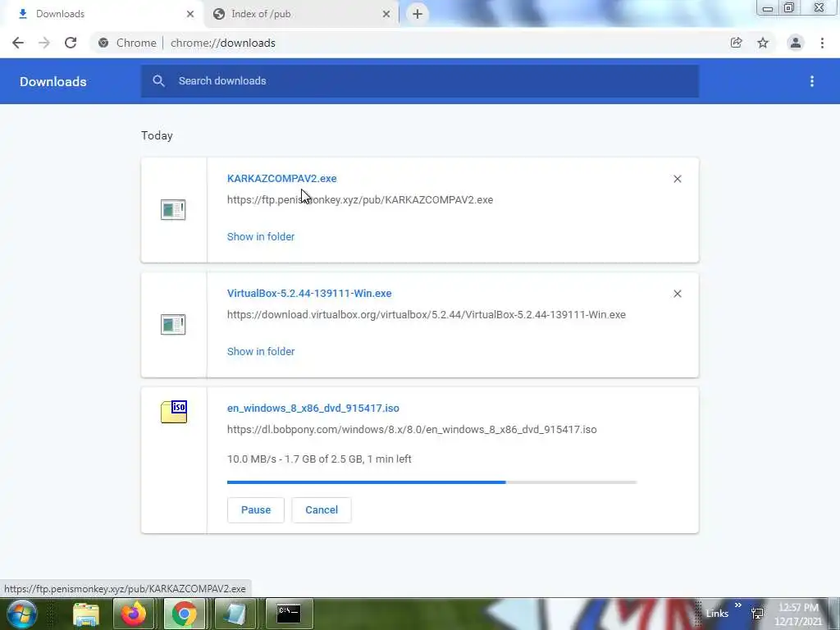
Task: Close the Index of /pub tab
Action: coord(386,14)
